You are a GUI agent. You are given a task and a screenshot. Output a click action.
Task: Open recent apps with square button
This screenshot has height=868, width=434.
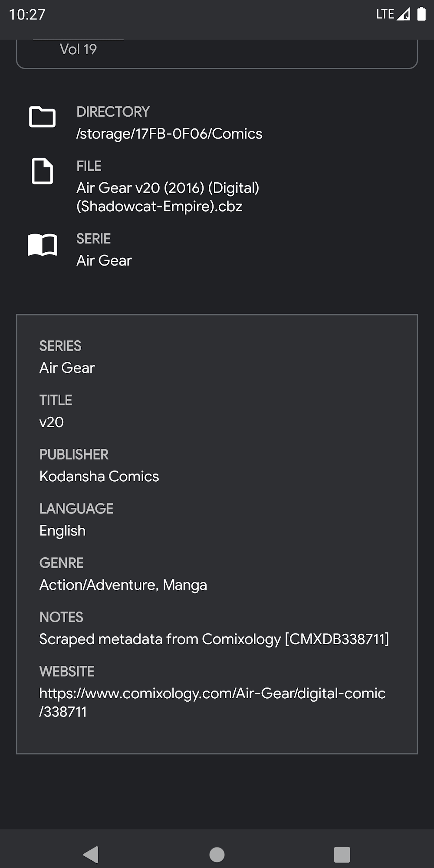pos(342,855)
